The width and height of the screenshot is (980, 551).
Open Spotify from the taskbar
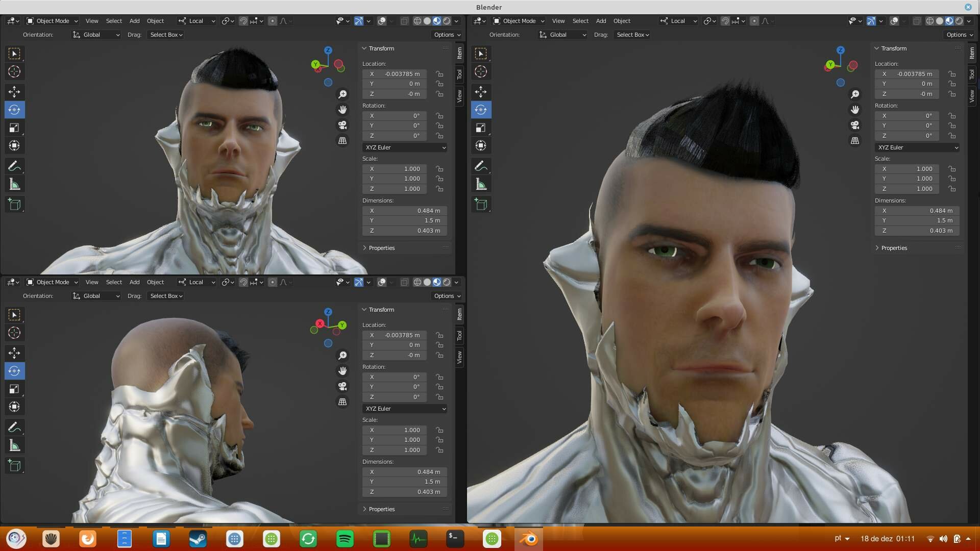pyautogui.click(x=345, y=539)
